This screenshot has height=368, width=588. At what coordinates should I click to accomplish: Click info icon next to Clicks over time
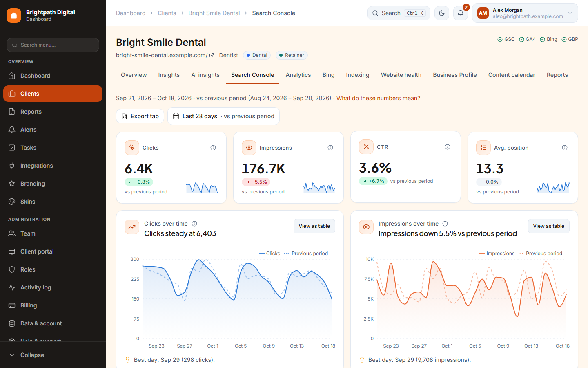(x=194, y=224)
